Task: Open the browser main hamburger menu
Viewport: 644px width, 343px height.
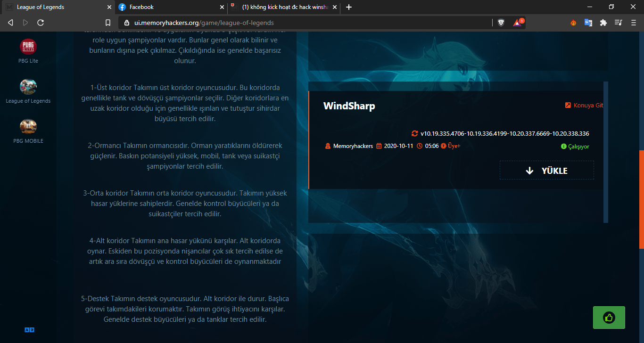Action: click(633, 23)
